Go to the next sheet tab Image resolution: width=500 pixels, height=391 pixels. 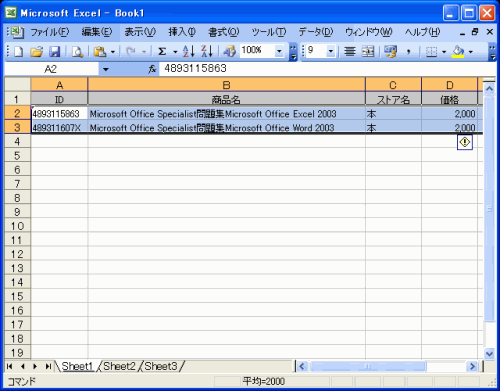[35, 366]
